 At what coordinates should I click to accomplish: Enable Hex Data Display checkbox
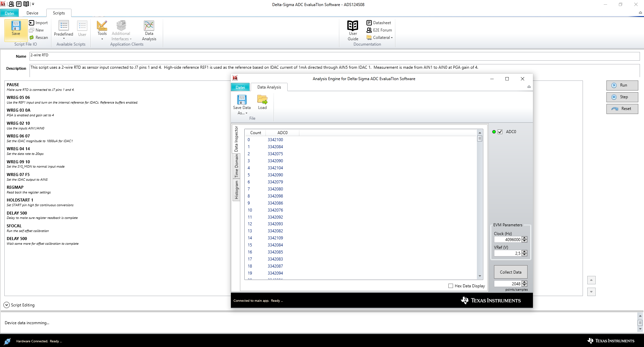[451, 286]
